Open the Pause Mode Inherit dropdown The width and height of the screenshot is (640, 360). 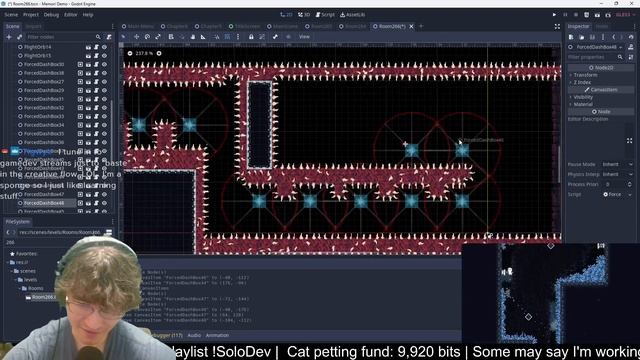tap(617, 164)
